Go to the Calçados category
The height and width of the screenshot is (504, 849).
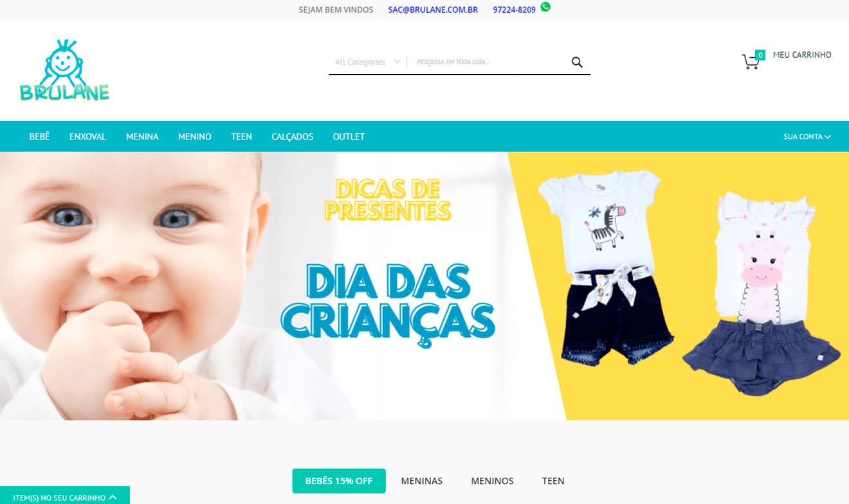point(293,137)
